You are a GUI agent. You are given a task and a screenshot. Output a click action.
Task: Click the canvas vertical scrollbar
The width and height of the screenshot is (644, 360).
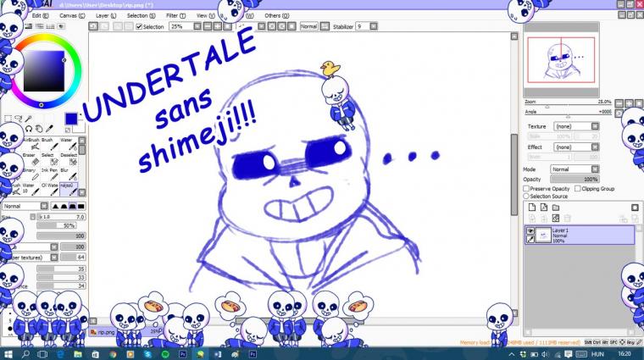click(x=514, y=174)
